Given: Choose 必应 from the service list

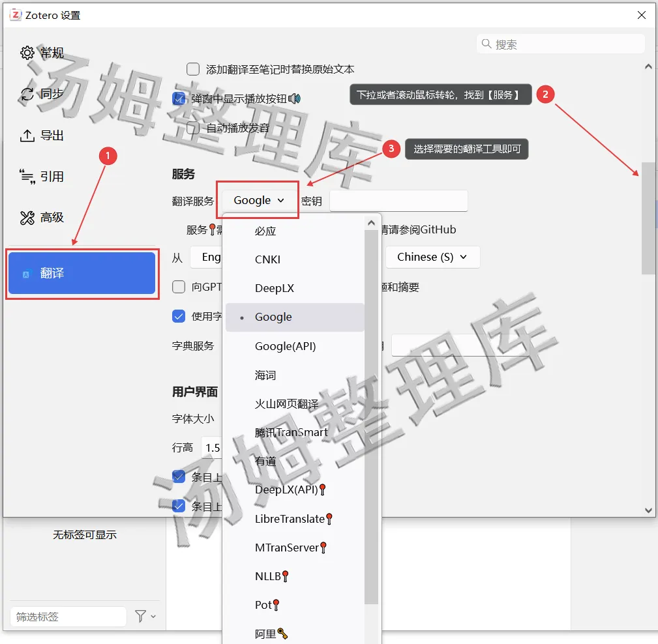Looking at the screenshot, I should click(x=295, y=231).
